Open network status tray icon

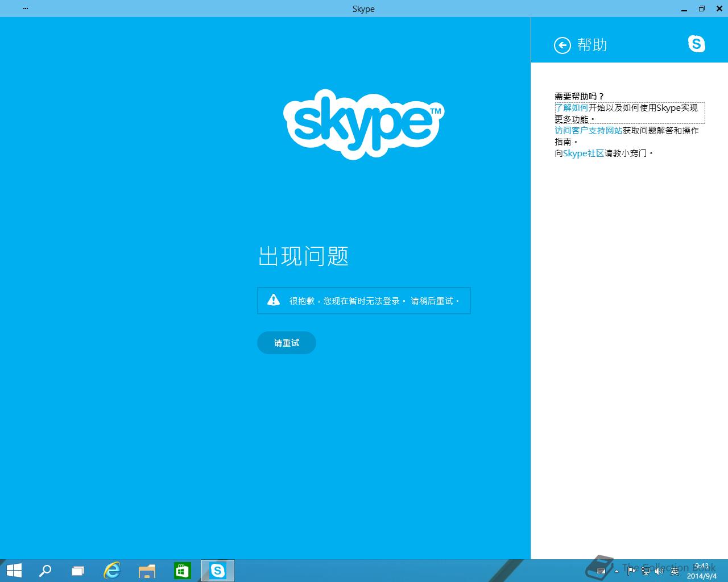point(646,571)
